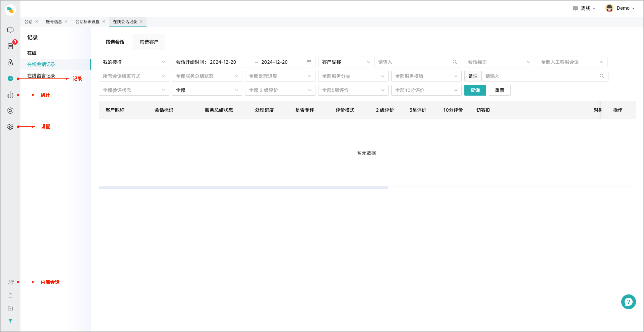Screen dimensions: 644x332
Task: Close the 在线会话记录 tab
Action: click(x=141, y=21)
